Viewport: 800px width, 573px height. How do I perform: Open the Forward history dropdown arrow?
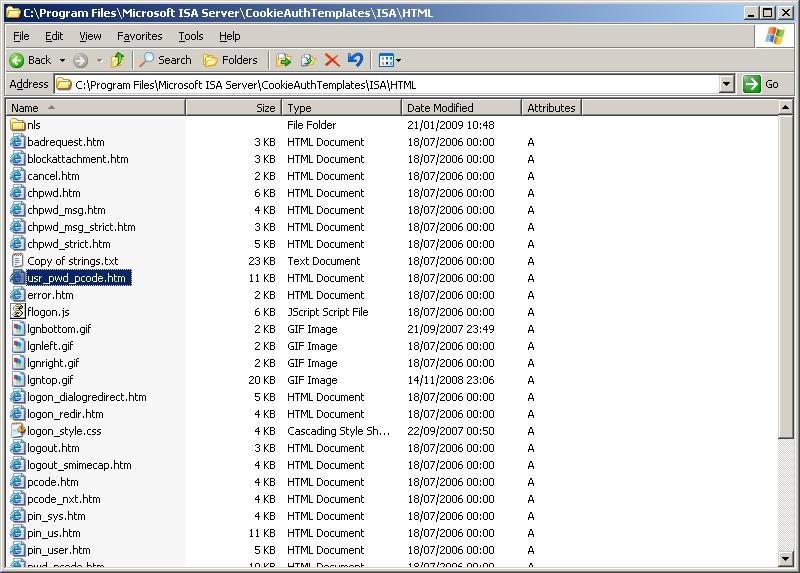point(99,60)
